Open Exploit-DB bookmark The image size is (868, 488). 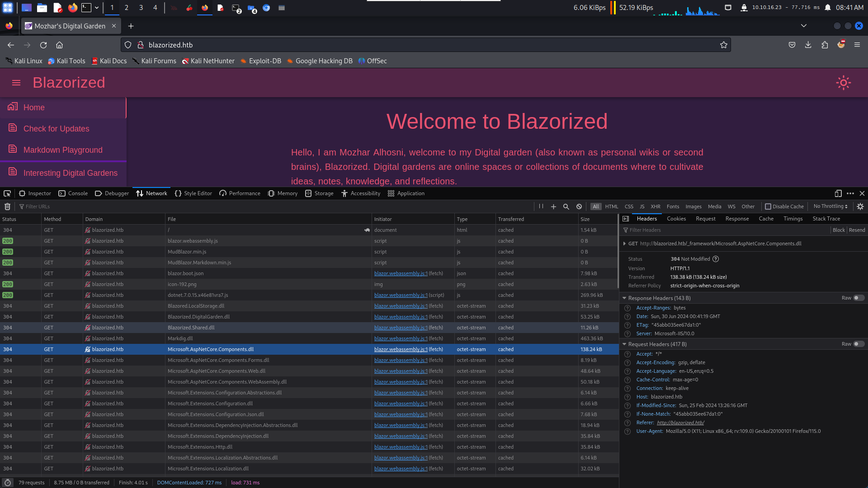[260, 61]
